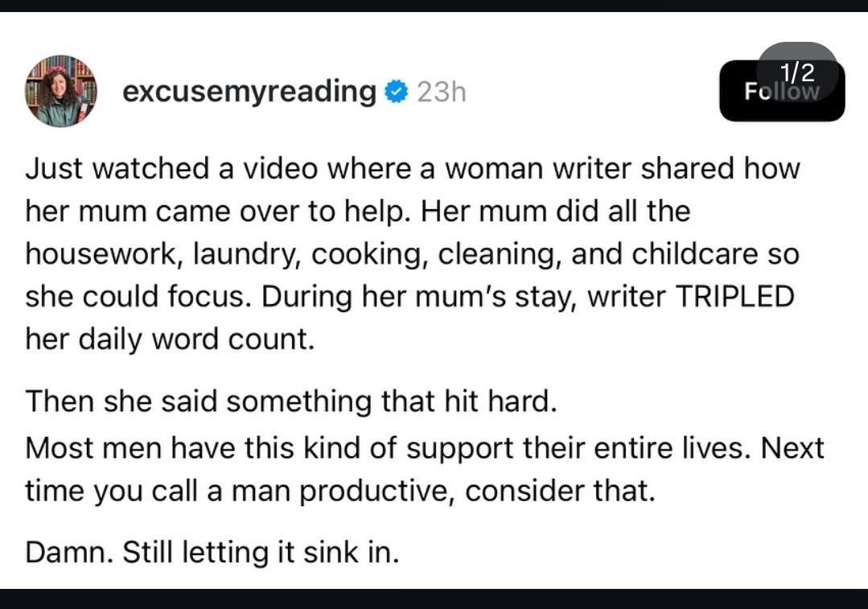Click the verified blue checkmark badge
Viewport: 868px width, 609px height.
397,93
